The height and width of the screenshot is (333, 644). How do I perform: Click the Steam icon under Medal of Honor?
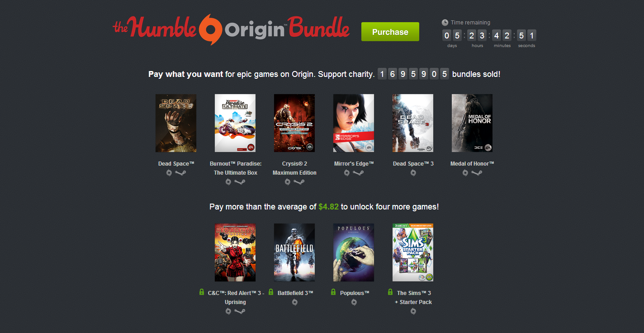(x=477, y=173)
